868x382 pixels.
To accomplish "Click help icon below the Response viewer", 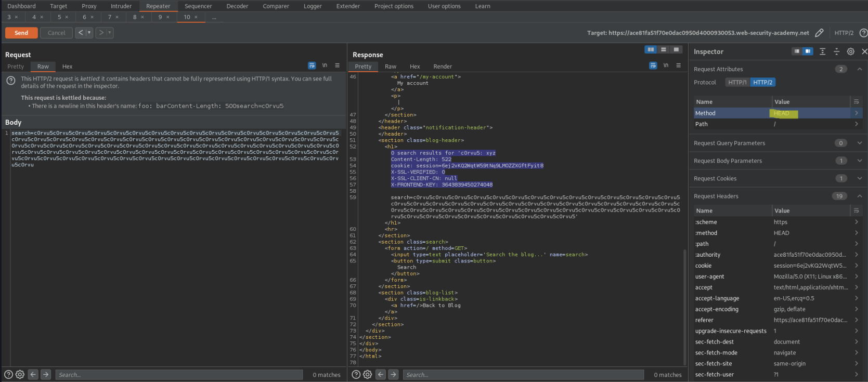I will click(x=356, y=374).
